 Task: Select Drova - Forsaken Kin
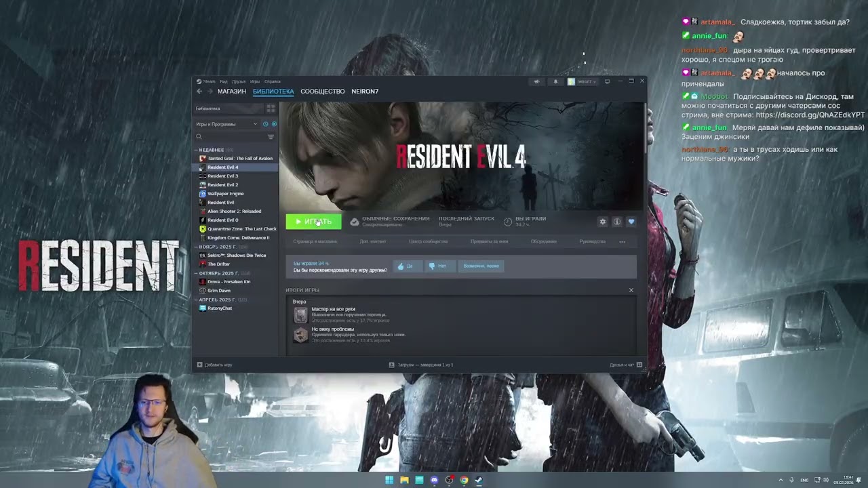point(236,282)
